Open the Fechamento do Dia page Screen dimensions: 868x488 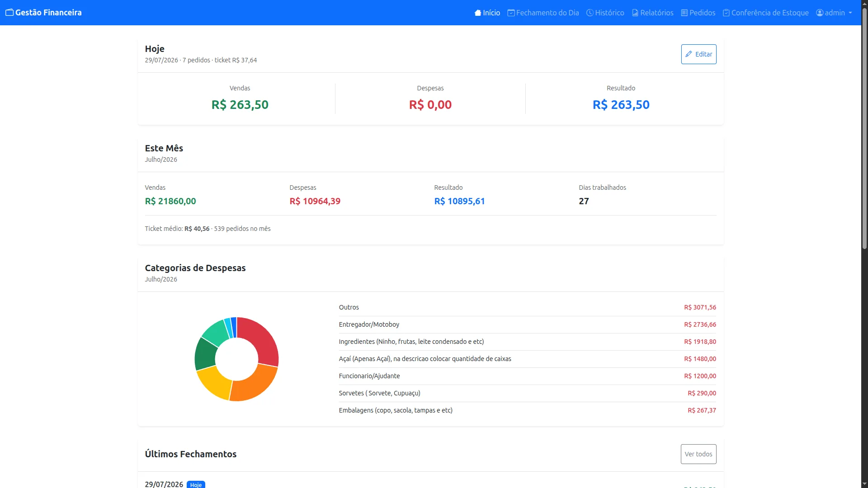tap(543, 13)
